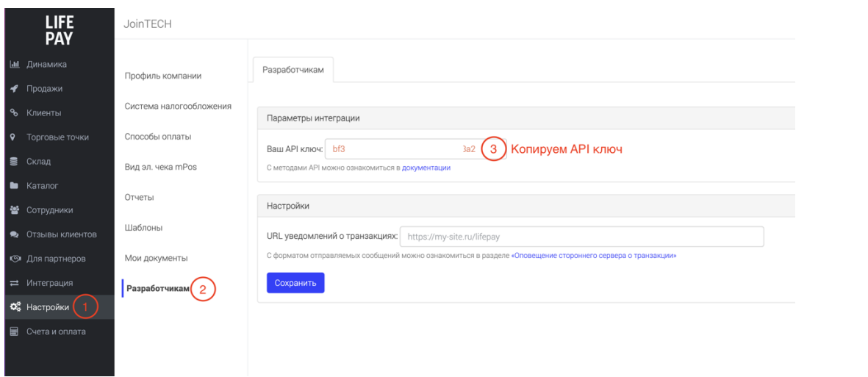Click Счета и оплата calculator icon
Image resolution: width=868 pixels, height=377 pixels.
[15, 332]
